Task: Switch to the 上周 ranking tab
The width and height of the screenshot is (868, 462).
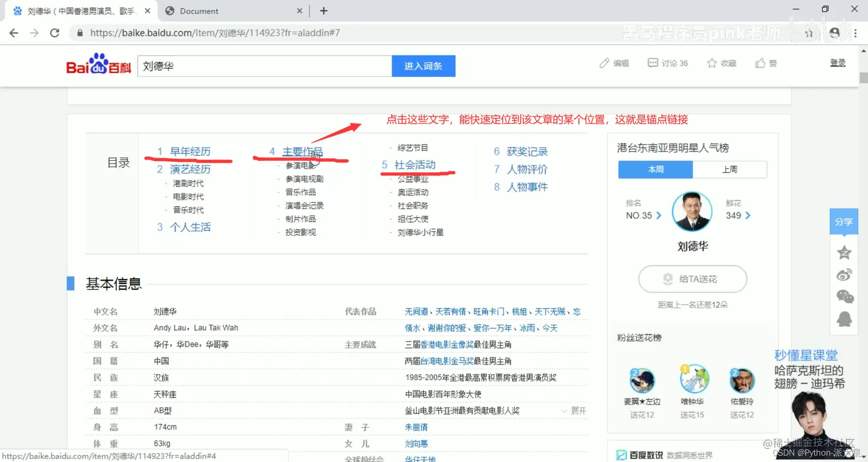Action: coord(730,170)
